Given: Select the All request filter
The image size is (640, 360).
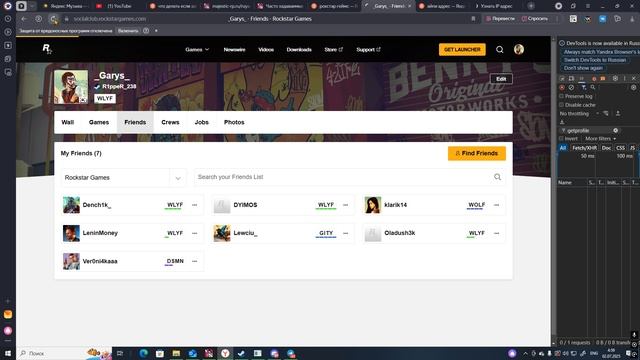Looking at the screenshot, I should [563, 148].
